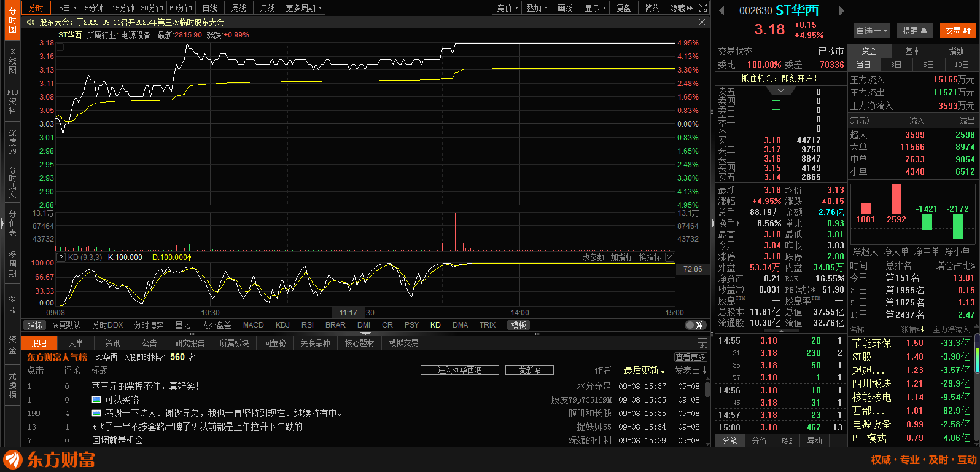The height and width of the screenshot is (472, 980).
Task: Click the 东方财富 logo
Action: point(49,460)
